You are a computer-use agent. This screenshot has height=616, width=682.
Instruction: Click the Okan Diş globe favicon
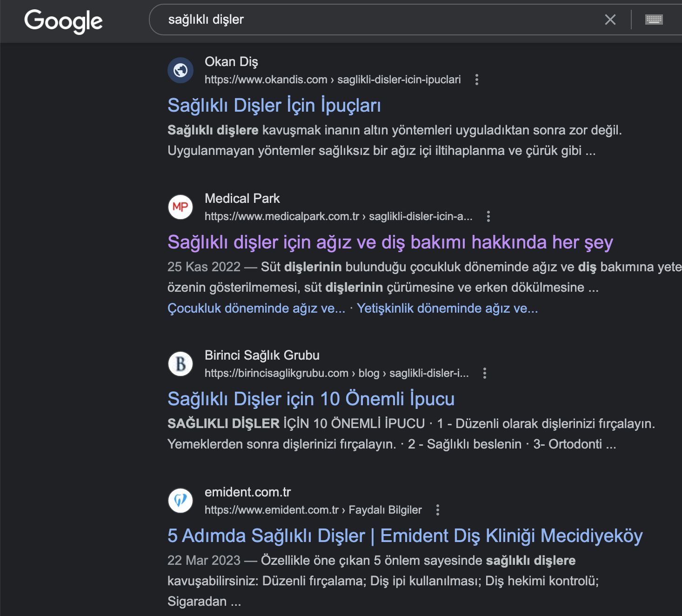[x=181, y=70]
